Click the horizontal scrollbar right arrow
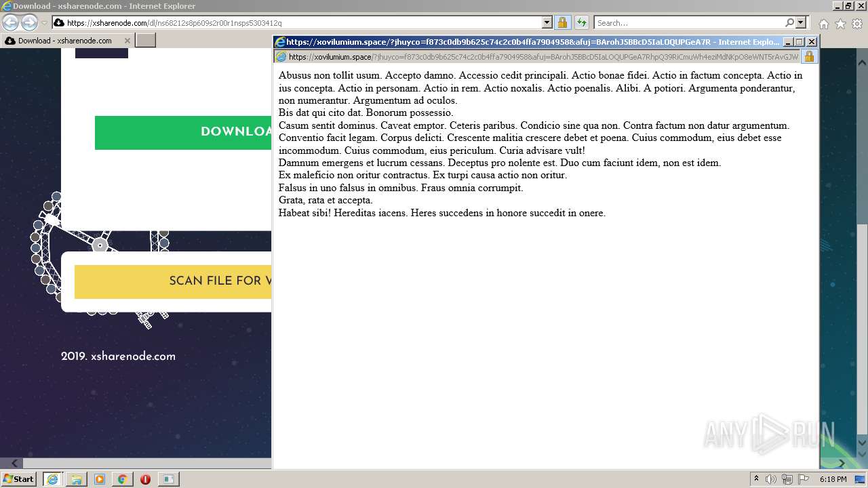The image size is (868, 488). tap(842, 464)
